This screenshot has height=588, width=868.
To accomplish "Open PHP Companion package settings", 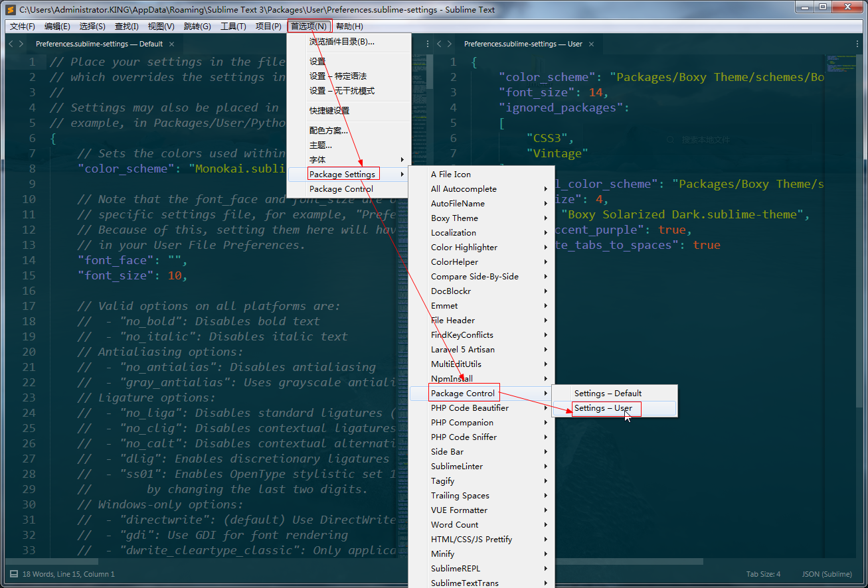I will pyautogui.click(x=480, y=422).
